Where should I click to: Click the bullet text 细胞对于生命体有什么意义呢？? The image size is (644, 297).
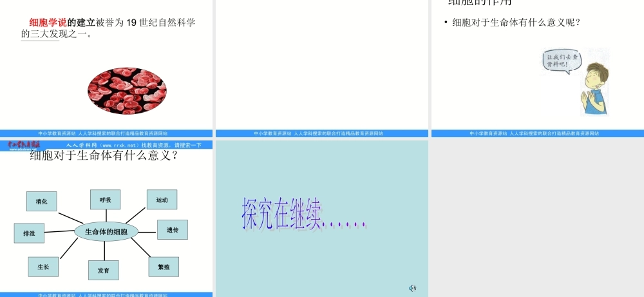516,23
